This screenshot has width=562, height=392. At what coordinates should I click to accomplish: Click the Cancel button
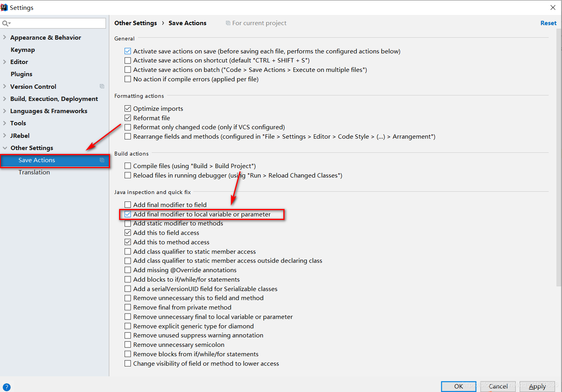(498, 386)
